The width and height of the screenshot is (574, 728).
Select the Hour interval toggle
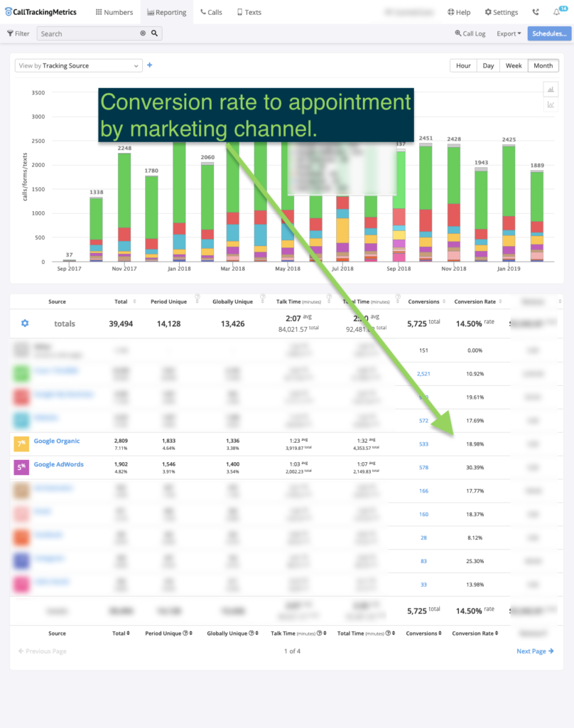(x=463, y=65)
